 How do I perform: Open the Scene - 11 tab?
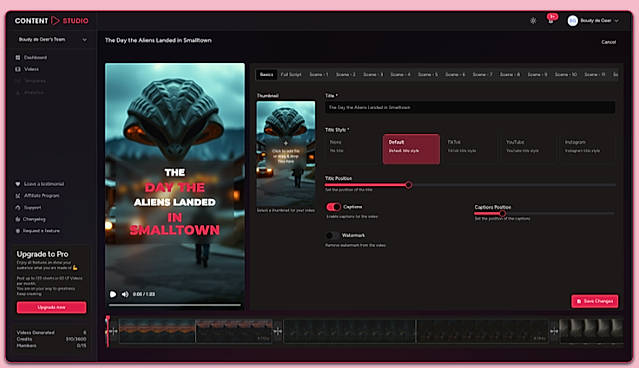tap(595, 75)
